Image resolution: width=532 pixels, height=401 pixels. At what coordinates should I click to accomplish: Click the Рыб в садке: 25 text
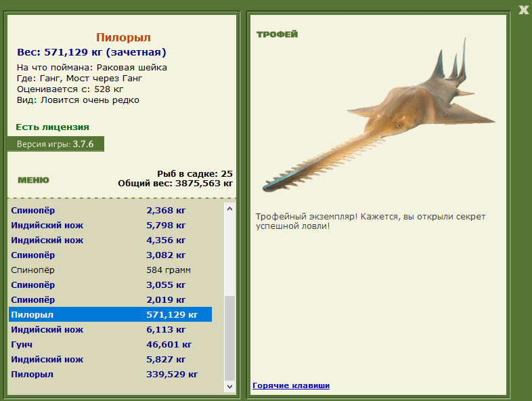[195, 174]
